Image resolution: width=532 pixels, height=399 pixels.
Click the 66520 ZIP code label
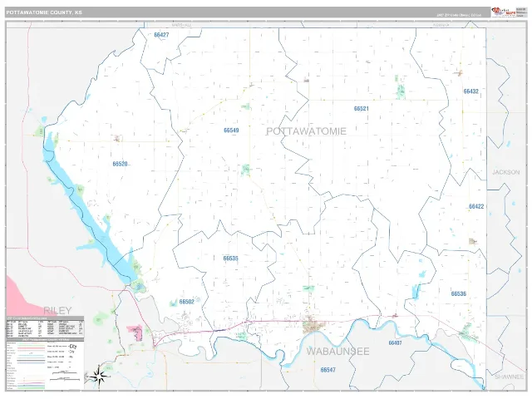pyautogui.click(x=120, y=165)
